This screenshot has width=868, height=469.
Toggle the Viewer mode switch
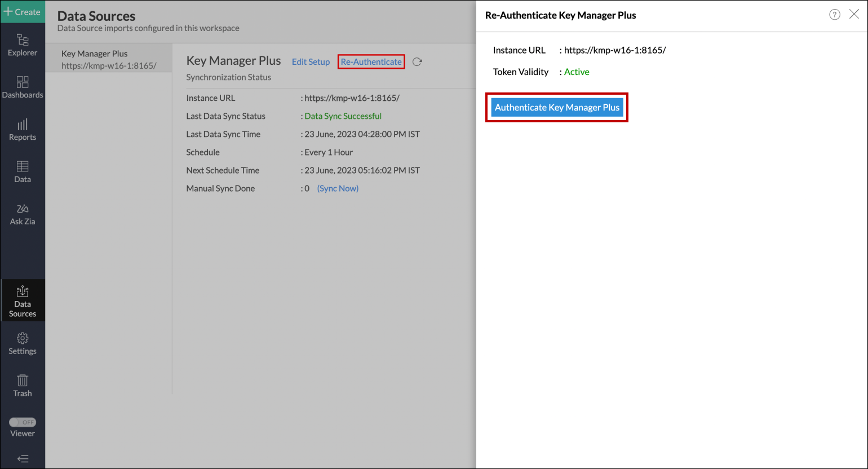click(x=23, y=422)
